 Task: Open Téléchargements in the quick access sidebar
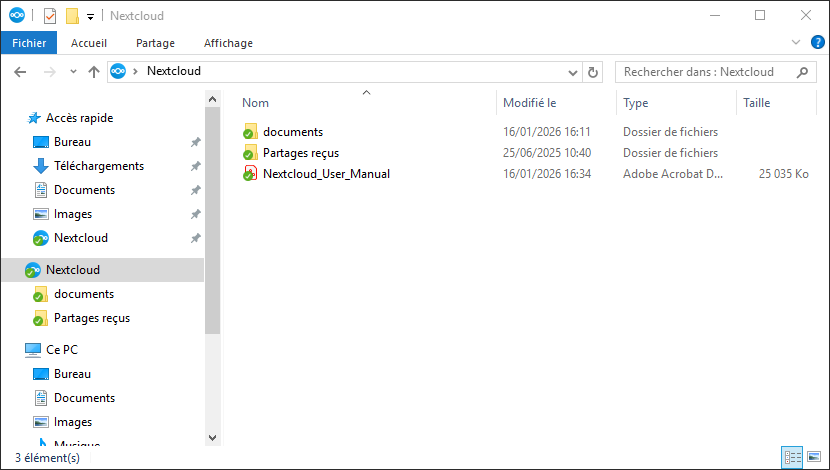(x=98, y=166)
